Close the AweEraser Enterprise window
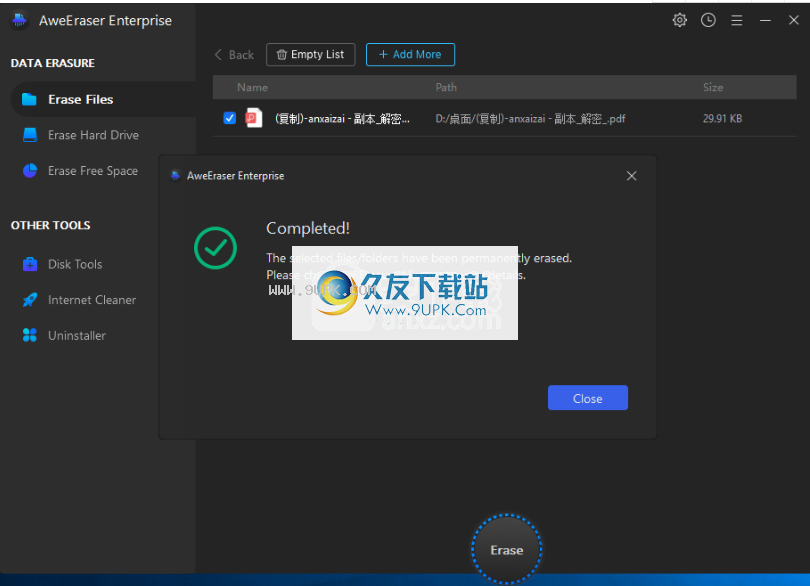This screenshot has width=810, height=586. 793,20
